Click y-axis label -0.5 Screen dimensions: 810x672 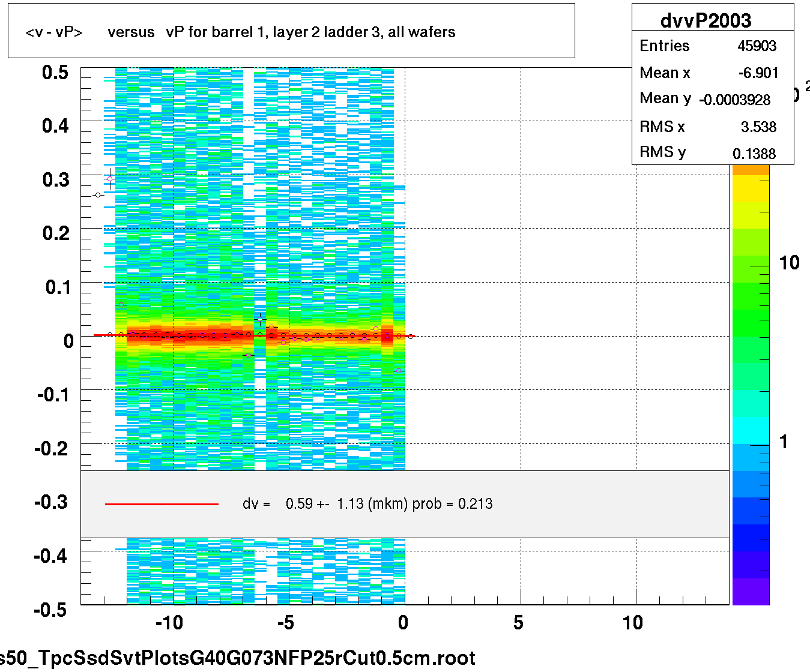(x=52, y=610)
